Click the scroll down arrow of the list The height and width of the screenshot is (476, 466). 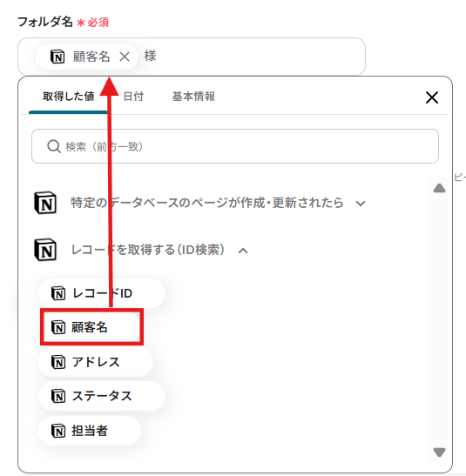coord(439,453)
